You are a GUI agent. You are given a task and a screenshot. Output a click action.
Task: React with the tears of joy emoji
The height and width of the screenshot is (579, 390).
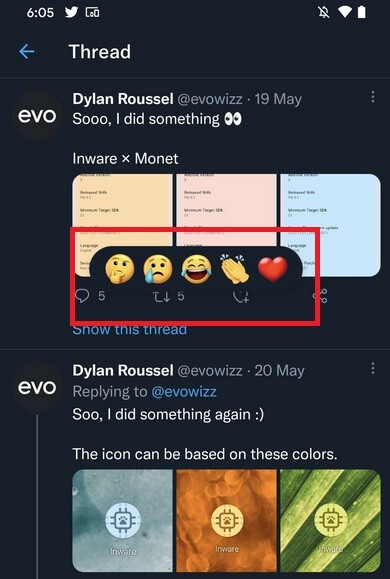(x=196, y=270)
